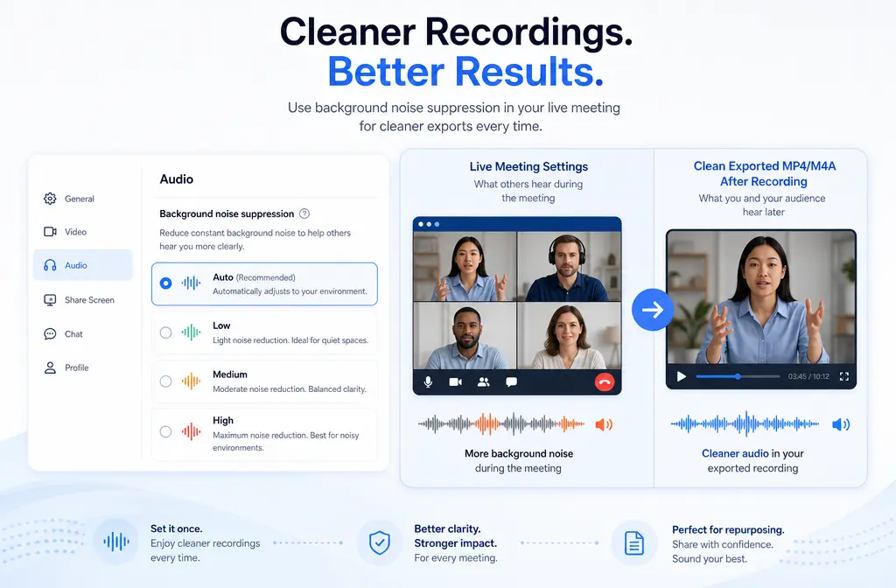The height and width of the screenshot is (588, 896).
Task: Click the Set it once text
Action: [x=176, y=528]
